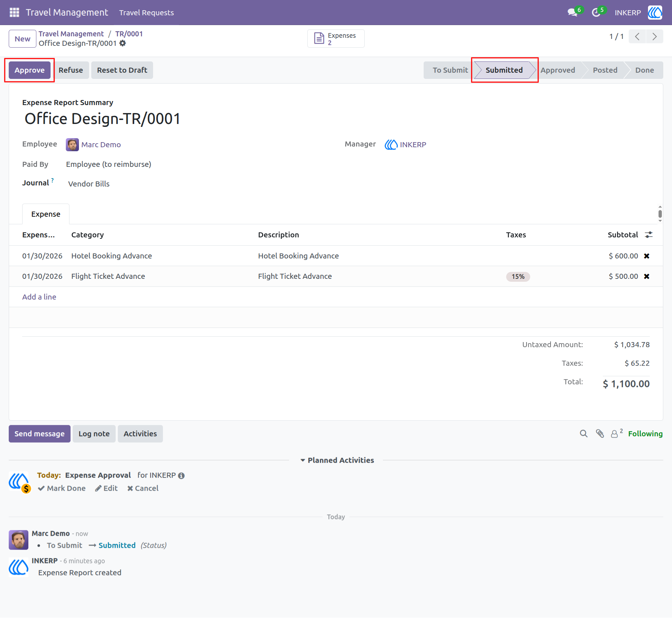Image resolution: width=672 pixels, height=618 pixels.
Task: Toggle the Following subscription status
Action: tap(645, 434)
